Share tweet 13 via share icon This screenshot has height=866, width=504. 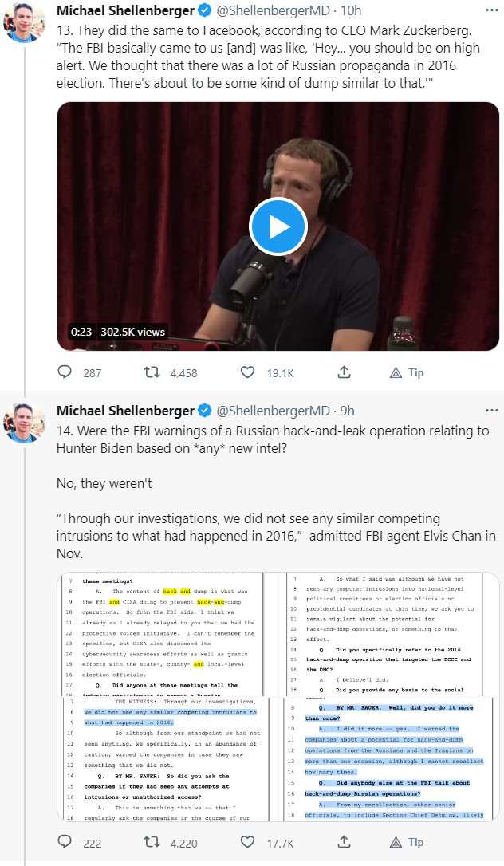point(345,372)
